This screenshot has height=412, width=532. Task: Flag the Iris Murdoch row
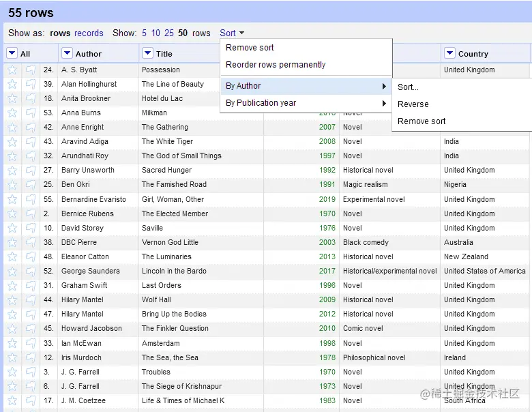point(31,357)
